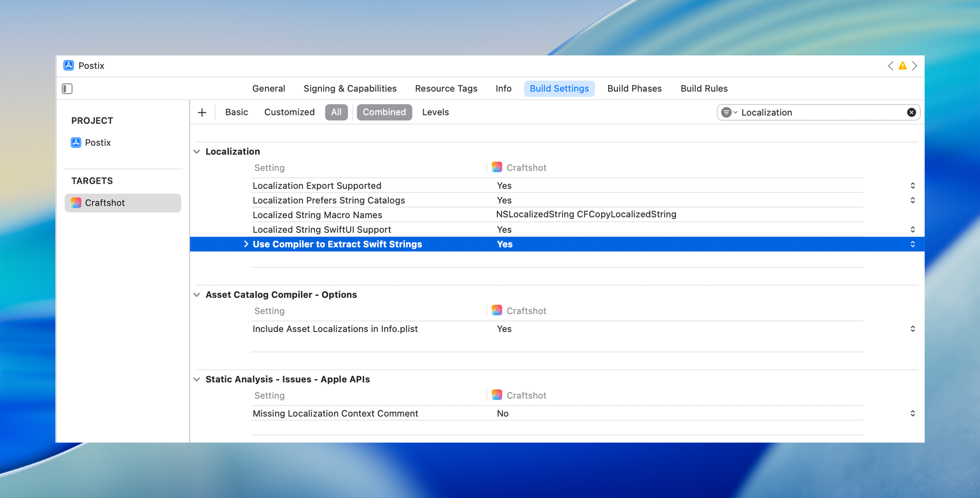Click the Postix icon in title bar
Image resolution: width=980 pixels, height=498 pixels.
pyautogui.click(x=69, y=66)
